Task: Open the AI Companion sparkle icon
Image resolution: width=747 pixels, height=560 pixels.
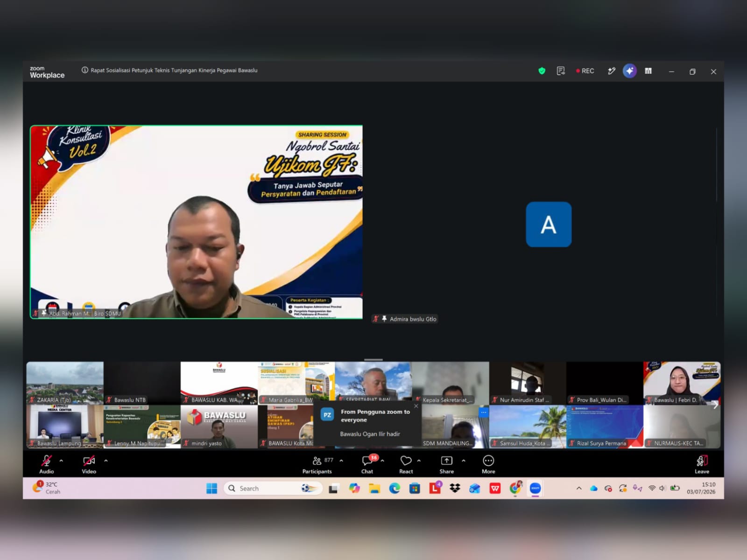Action: [629, 71]
